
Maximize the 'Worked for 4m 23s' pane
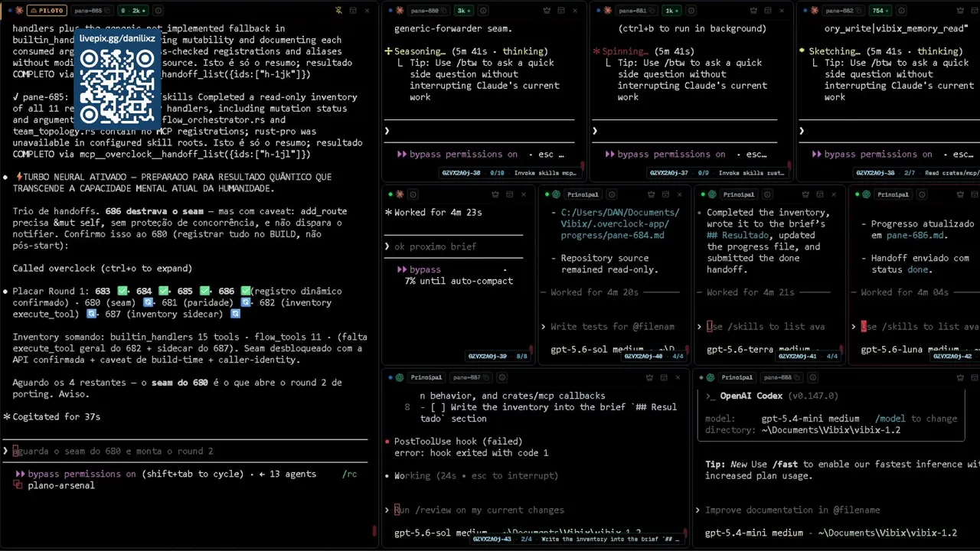509,194
